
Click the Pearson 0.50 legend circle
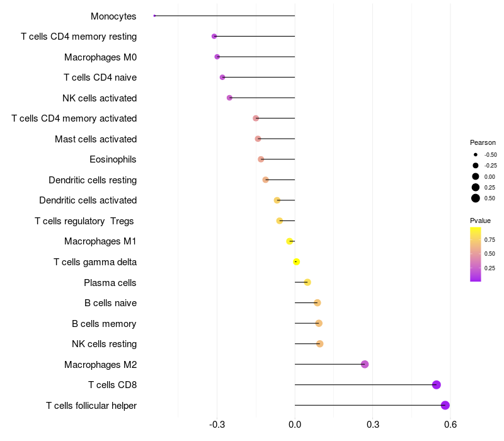[476, 198]
